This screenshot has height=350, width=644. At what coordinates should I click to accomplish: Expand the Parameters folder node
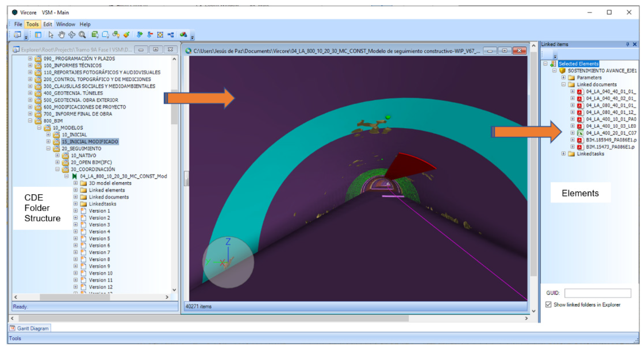563,77
